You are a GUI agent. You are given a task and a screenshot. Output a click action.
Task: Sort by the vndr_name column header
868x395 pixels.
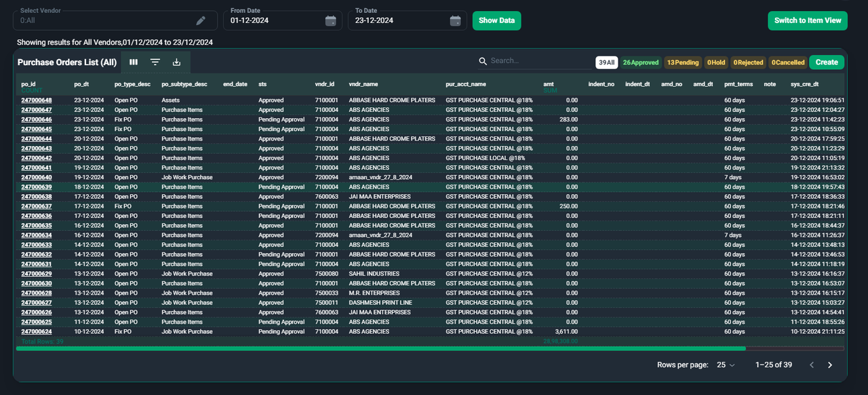point(363,84)
